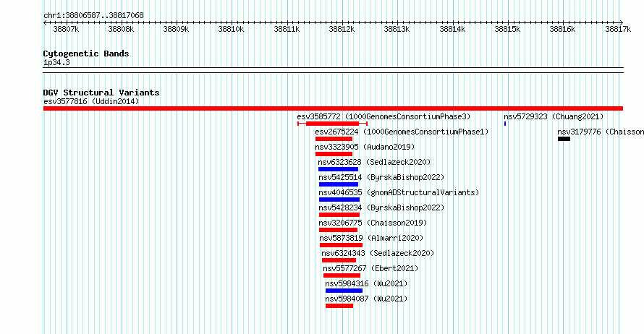Click the 38807k ruler tick label

coord(66,30)
